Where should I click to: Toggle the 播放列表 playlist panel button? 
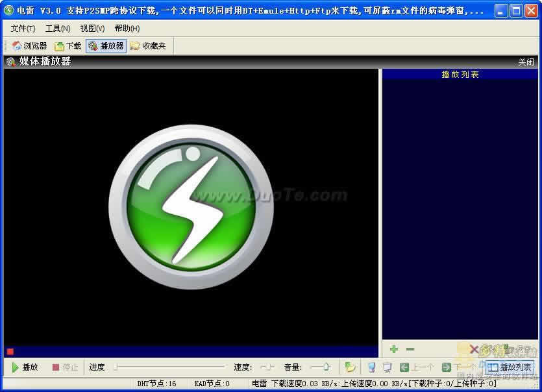tap(510, 367)
